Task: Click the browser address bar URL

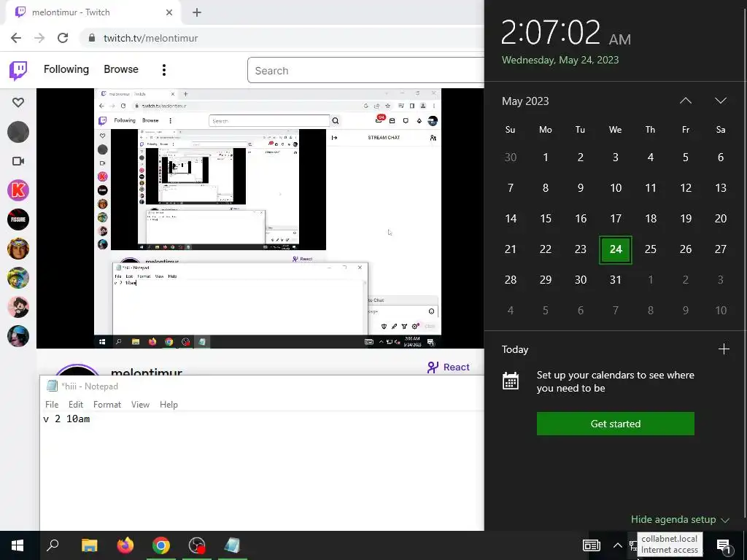Action: point(150,38)
